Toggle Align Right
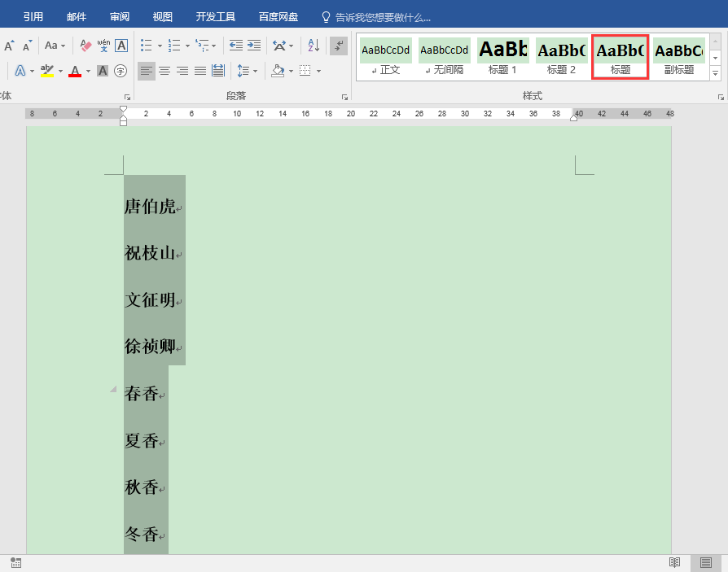 coord(182,71)
